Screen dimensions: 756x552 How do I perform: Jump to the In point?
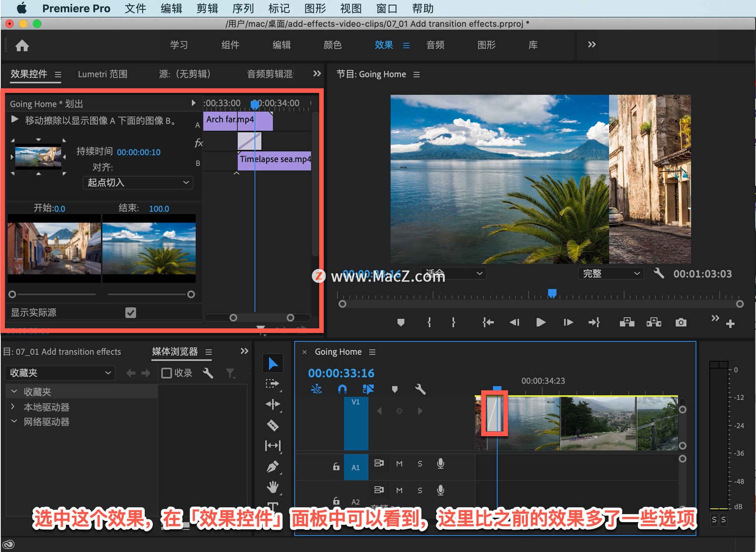pos(488,322)
